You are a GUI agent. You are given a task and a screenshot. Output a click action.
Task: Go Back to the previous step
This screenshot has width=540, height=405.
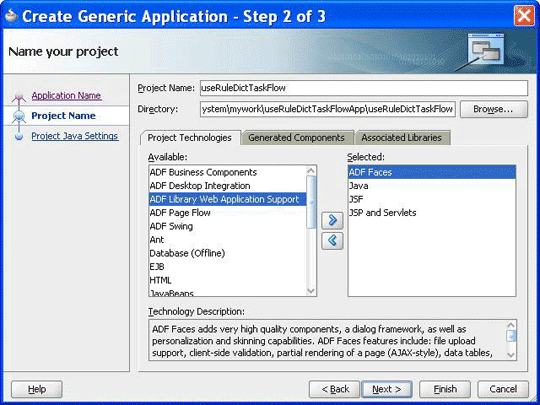coord(334,389)
